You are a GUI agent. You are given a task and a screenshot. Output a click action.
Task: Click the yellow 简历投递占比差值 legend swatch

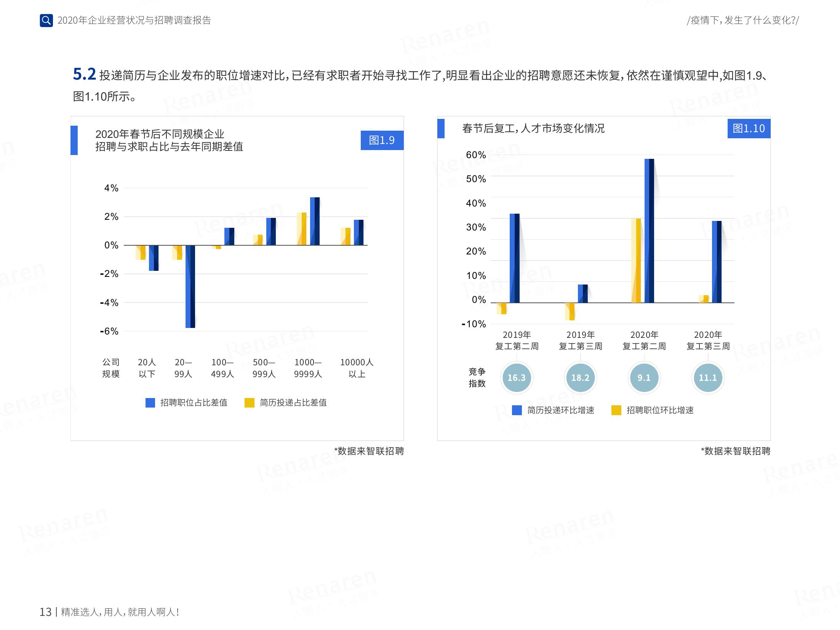tap(249, 403)
